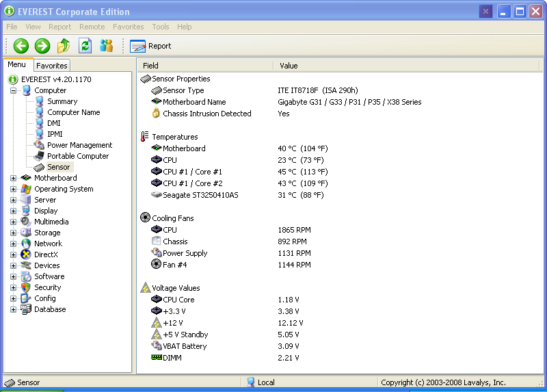Expand the DirectX tree node
This screenshot has width=547, height=392.
click(13, 254)
